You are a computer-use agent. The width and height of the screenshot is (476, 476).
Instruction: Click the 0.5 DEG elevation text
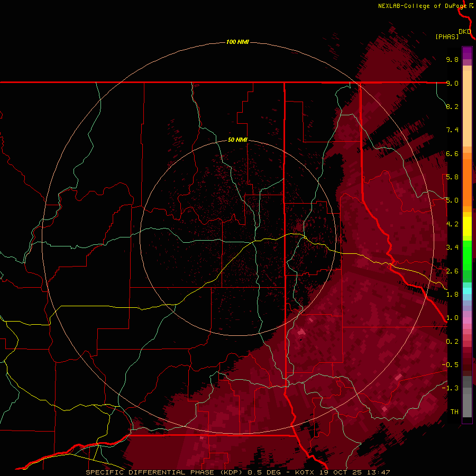point(264,472)
